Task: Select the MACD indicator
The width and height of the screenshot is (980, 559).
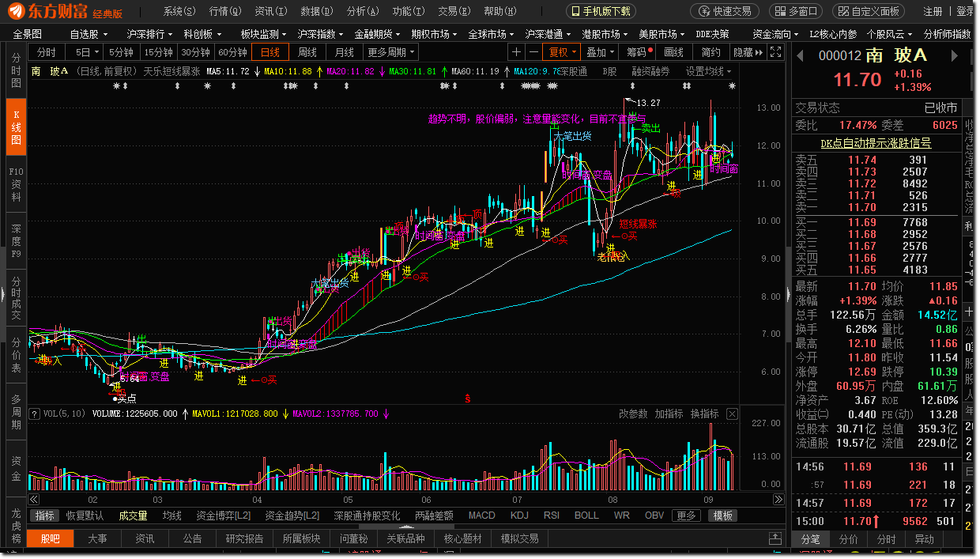Action: 481,516
